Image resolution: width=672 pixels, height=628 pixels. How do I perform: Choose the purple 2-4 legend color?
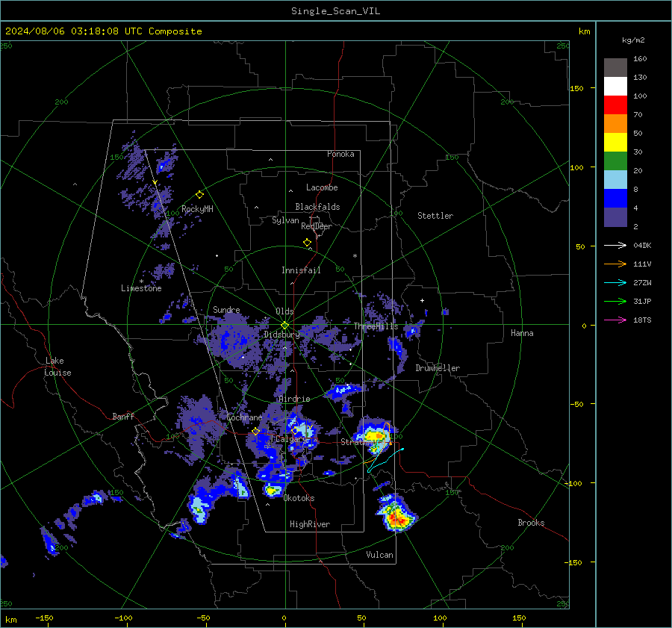tap(615, 217)
